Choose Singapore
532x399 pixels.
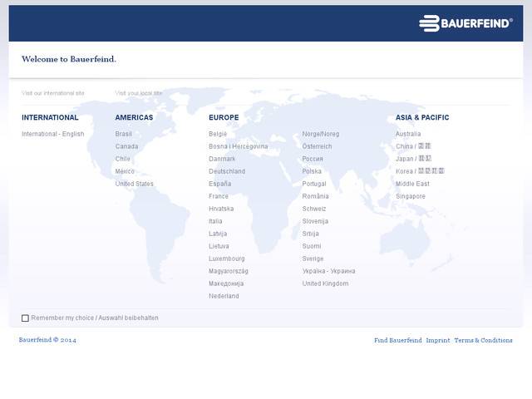(411, 196)
